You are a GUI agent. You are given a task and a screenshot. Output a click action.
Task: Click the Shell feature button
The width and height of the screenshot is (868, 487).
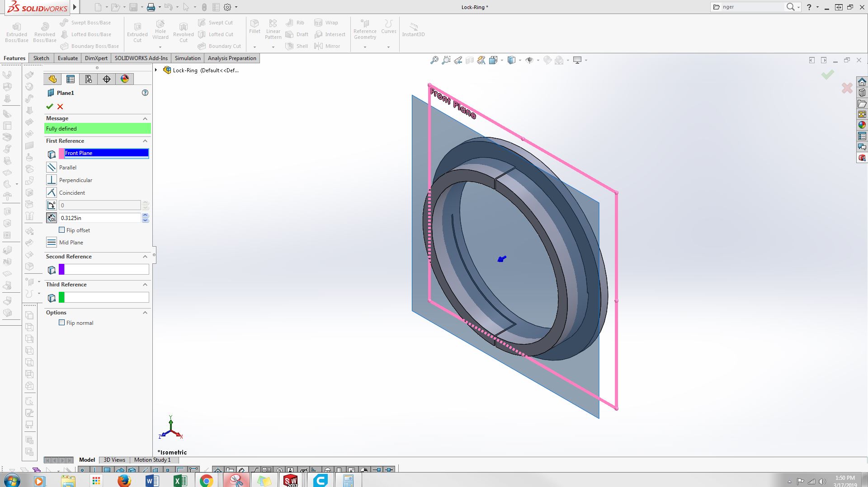[297, 46]
